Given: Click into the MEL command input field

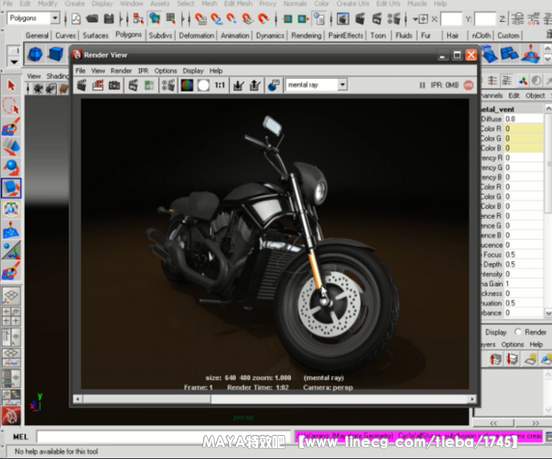Looking at the screenshot, I should [164, 437].
